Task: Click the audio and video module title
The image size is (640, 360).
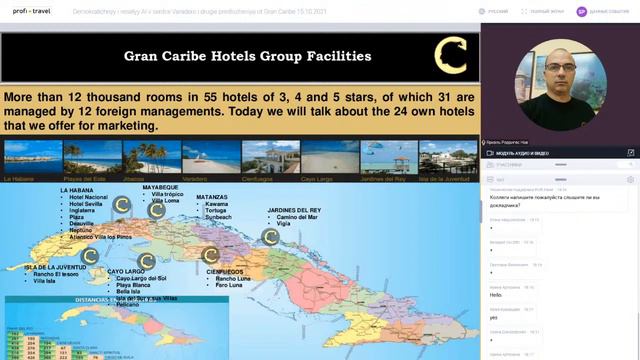Action: tap(522, 153)
